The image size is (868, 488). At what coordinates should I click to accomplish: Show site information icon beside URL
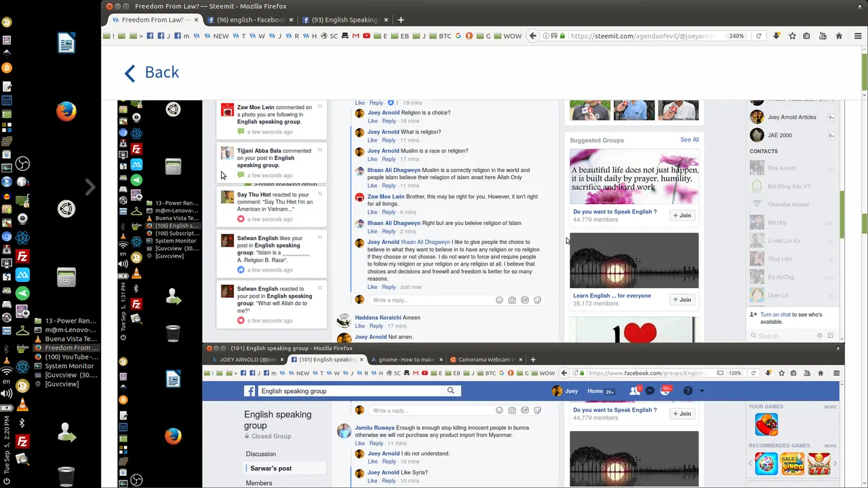[547, 36]
